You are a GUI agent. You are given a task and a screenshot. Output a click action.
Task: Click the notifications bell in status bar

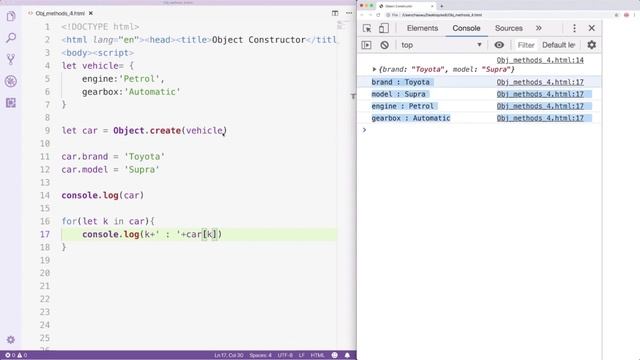point(347,355)
